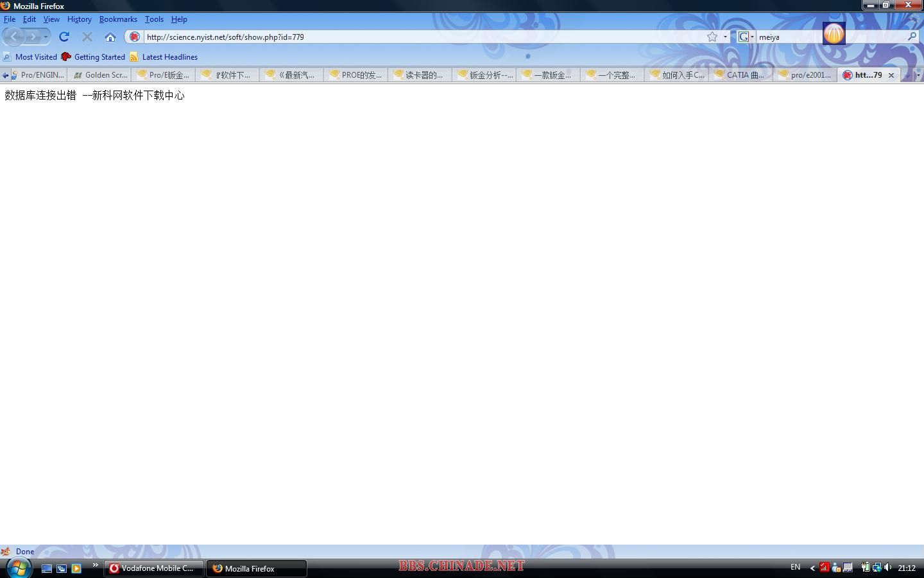Click the URL address field
The width and height of the screenshot is (924, 578).
point(424,37)
